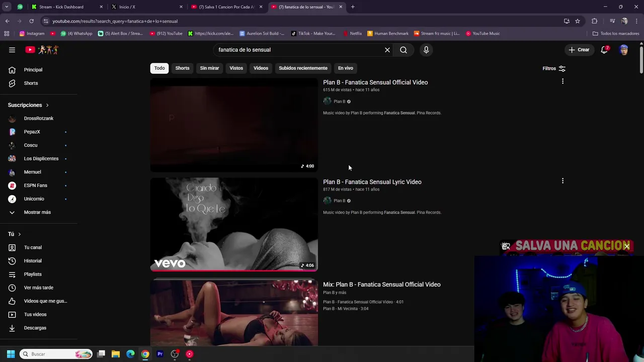The height and width of the screenshot is (362, 644).
Task: Install app icon in address bar
Action: pyautogui.click(x=567, y=21)
